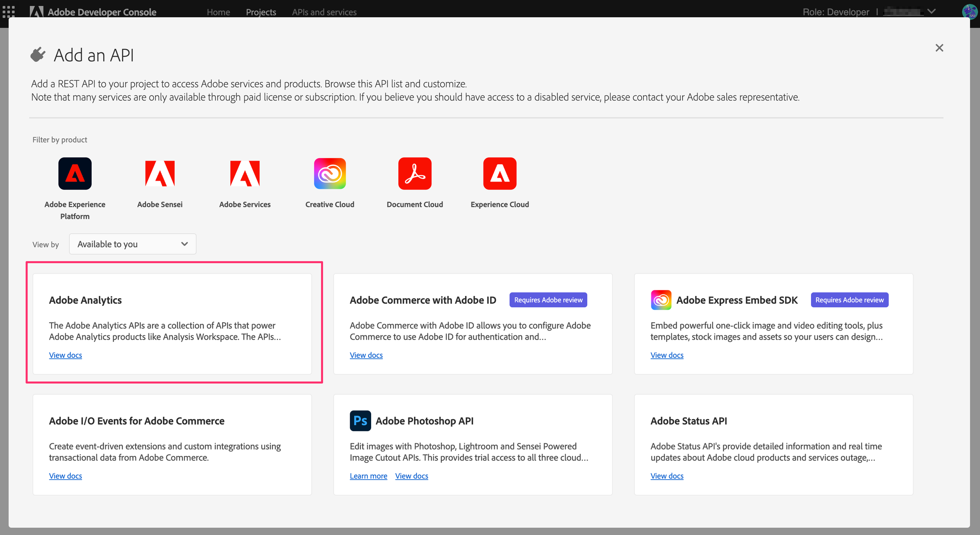Filter by Adobe Experience Platform icon
Screen dimensions: 980x535
pyautogui.click(x=75, y=174)
